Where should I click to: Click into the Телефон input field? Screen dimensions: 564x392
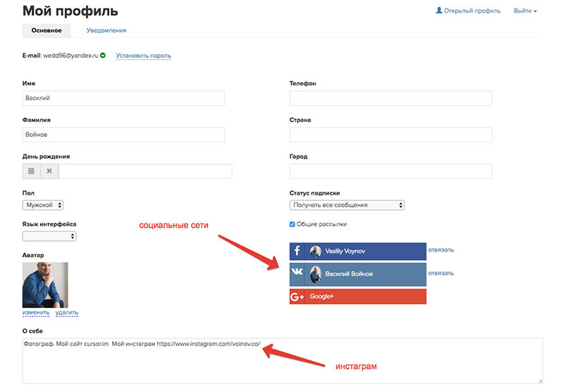[391, 99]
